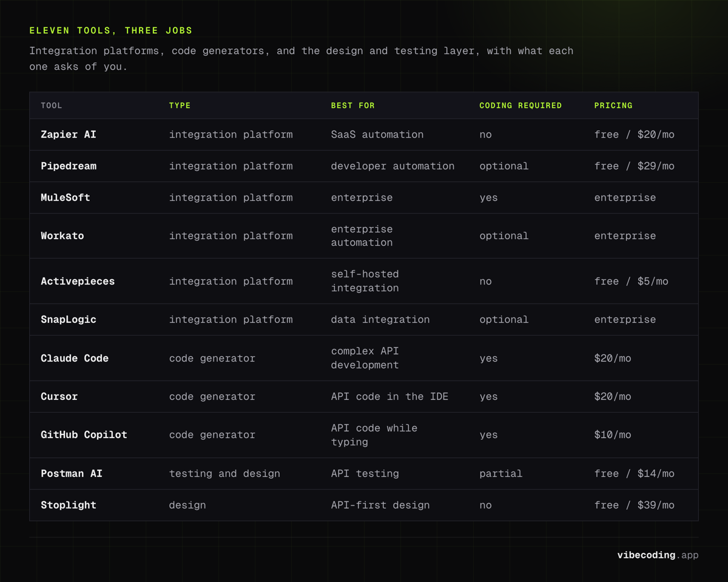Open the vibecoding.app footer link
The image size is (728, 582).
click(658, 555)
